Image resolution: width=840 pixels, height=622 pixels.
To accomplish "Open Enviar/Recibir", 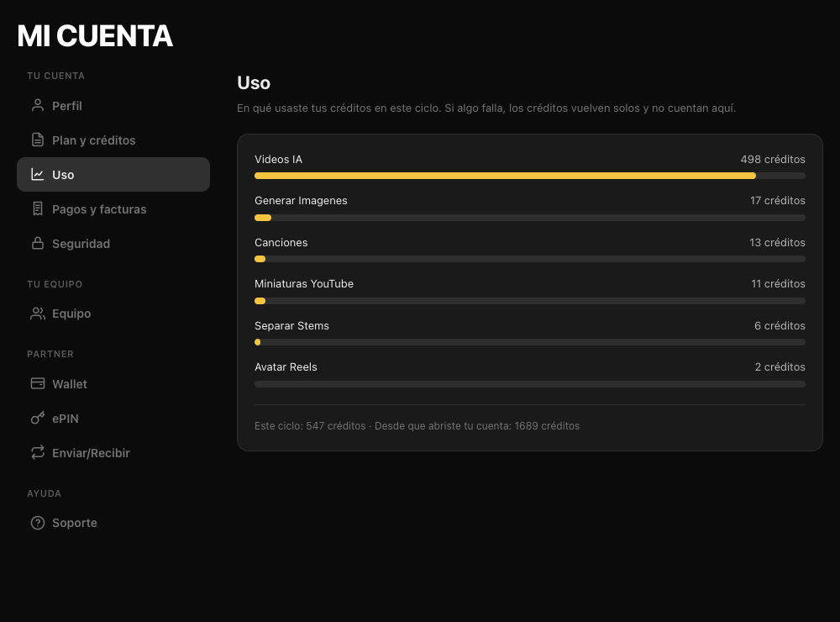I will point(113,453).
